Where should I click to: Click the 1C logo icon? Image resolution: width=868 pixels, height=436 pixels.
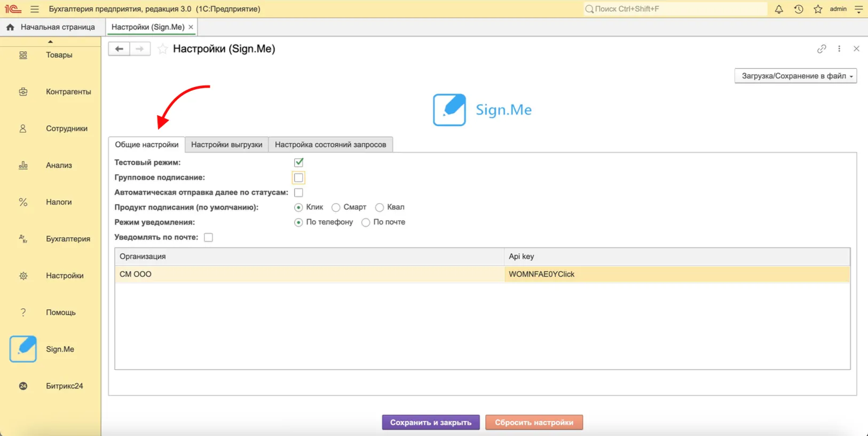pos(13,9)
